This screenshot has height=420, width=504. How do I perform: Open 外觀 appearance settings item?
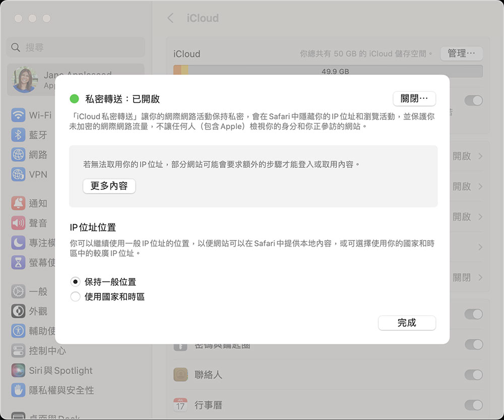click(38, 311)
